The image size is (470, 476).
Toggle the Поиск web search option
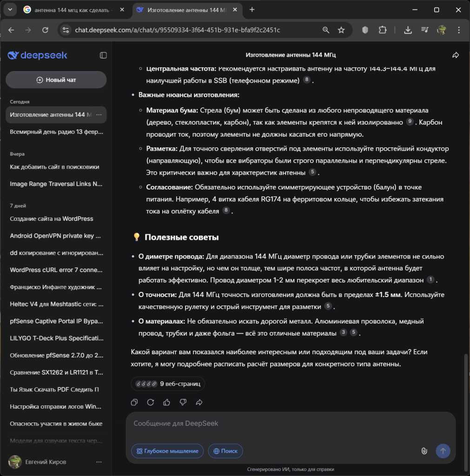point(225,451)
